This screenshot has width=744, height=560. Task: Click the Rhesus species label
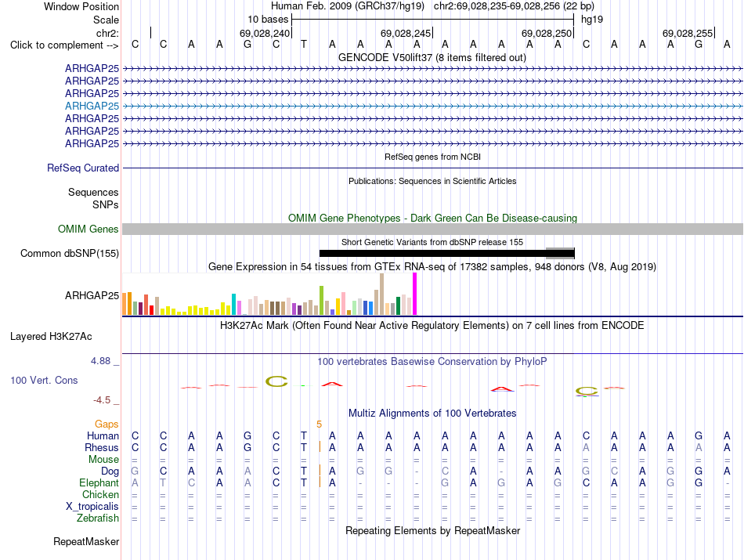click(x=102, y=447)
